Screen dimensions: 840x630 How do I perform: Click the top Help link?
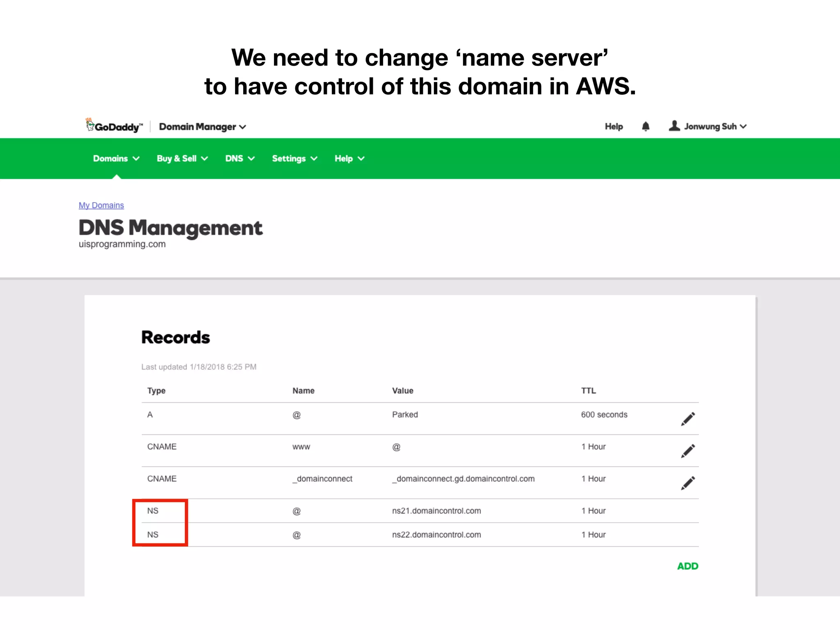tap(614, 126)
